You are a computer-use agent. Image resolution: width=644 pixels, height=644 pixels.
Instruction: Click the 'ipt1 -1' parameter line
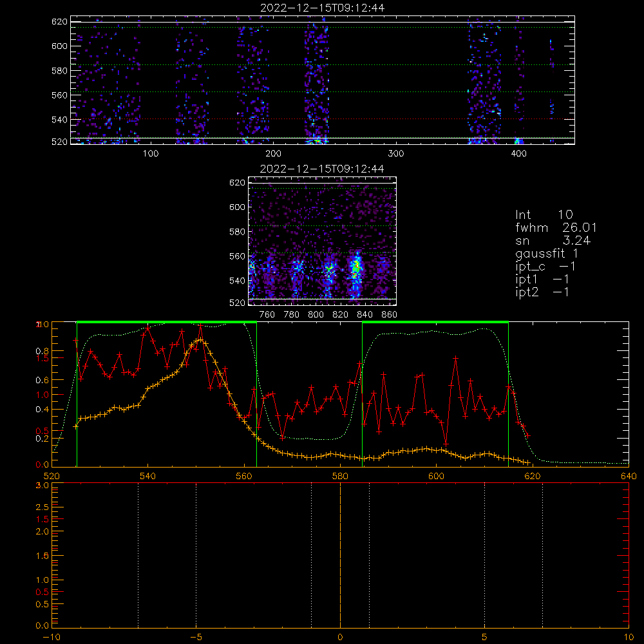click(x=542, y=279)
